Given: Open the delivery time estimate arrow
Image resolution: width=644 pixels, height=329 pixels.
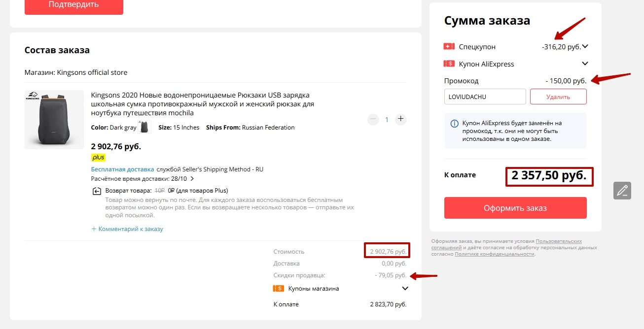Looking at the screenshot, I should click(x=192, y=179).
